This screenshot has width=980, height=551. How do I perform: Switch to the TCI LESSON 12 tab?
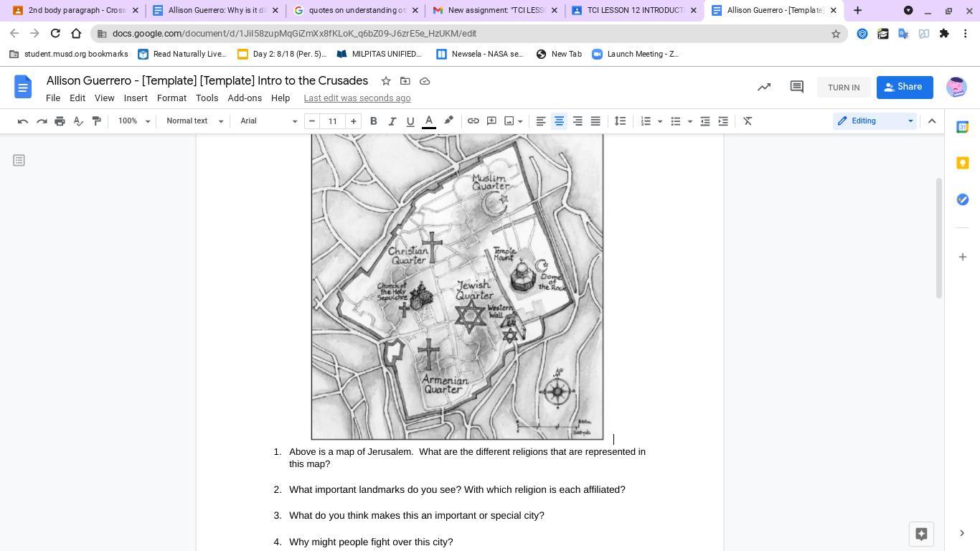point(635,11)
